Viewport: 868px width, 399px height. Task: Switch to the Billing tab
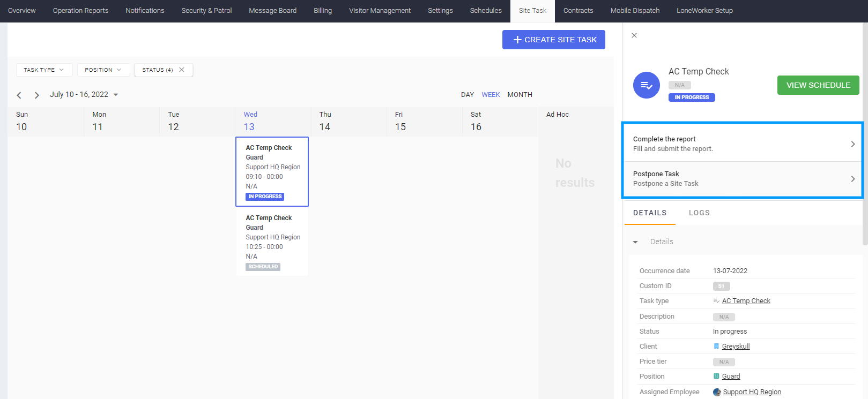tap(323, 11)
